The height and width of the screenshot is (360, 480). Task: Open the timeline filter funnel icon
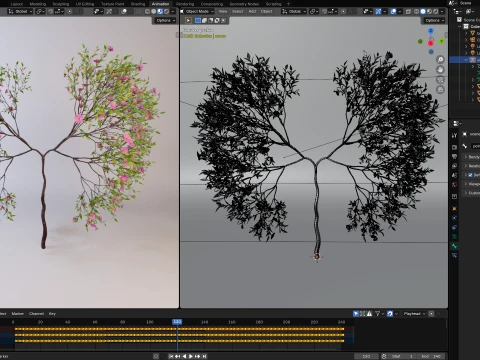(x=379, y=314)
